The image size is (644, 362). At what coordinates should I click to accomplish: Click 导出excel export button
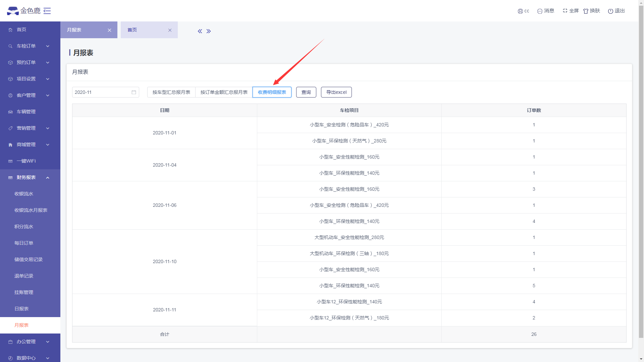pyautogui.click(x=336, y=92)
